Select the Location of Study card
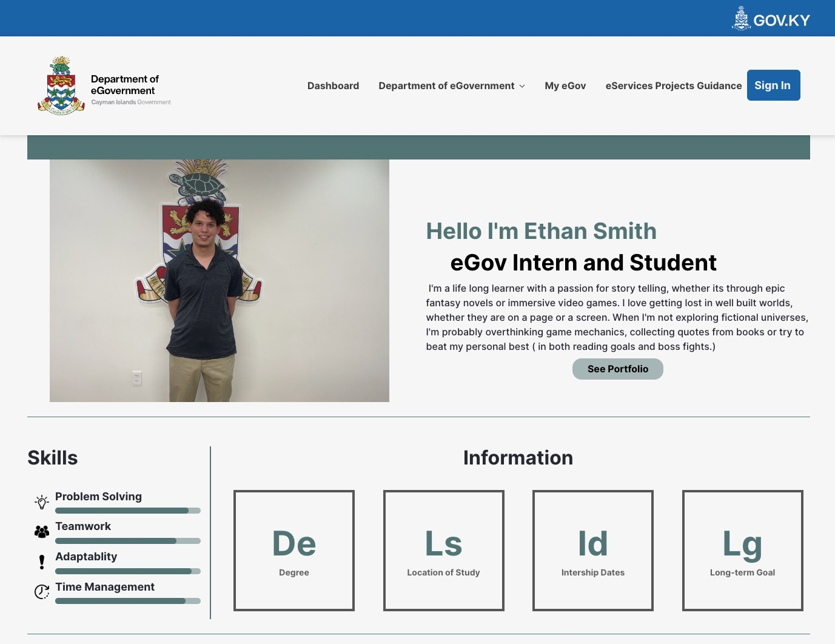835x644 pixels. (443, 551)
